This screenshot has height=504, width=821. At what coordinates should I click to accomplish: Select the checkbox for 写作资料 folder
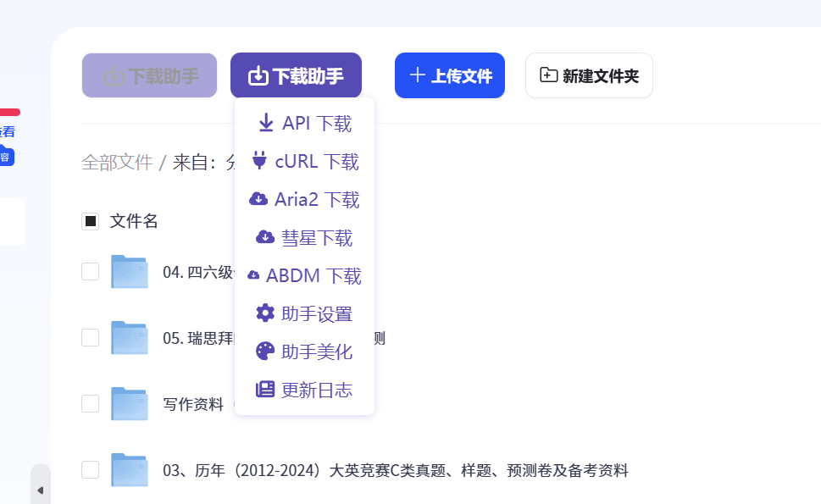click(91, 403)
